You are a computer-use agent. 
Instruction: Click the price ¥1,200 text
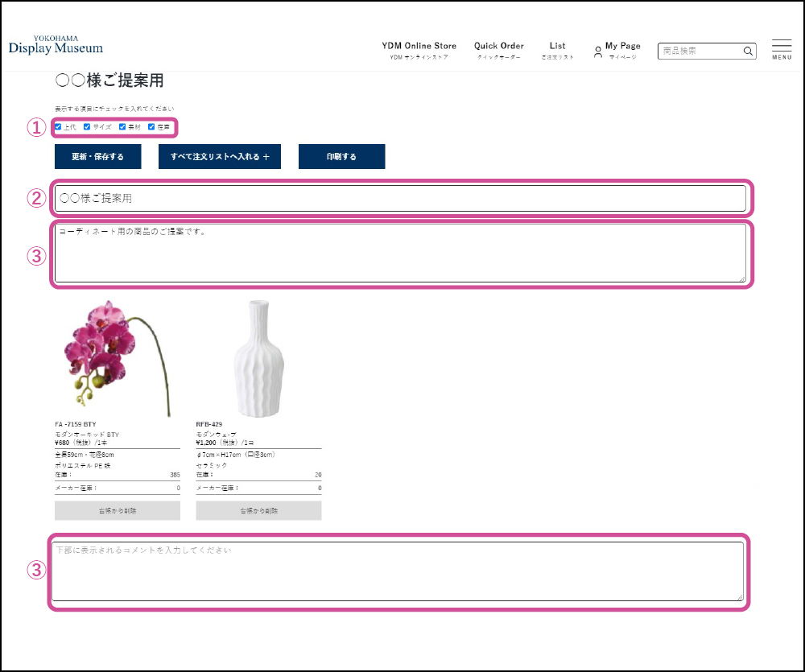point(206,443)
